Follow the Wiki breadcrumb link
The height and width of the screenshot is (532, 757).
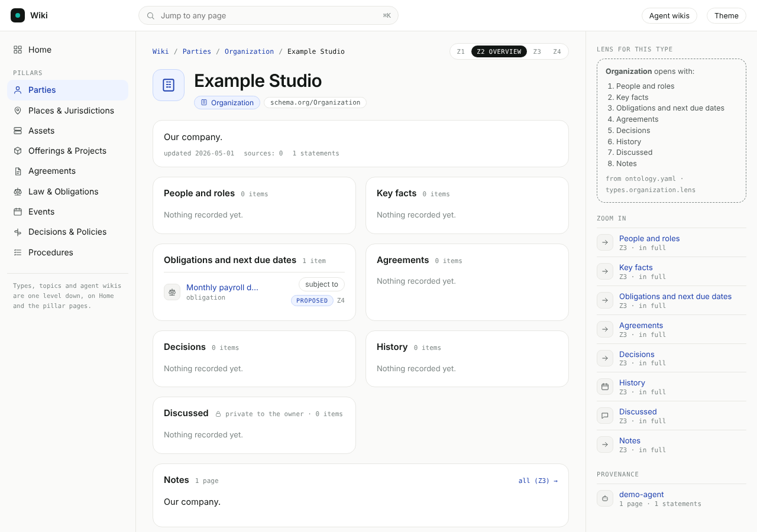click(x=160, y=51)
